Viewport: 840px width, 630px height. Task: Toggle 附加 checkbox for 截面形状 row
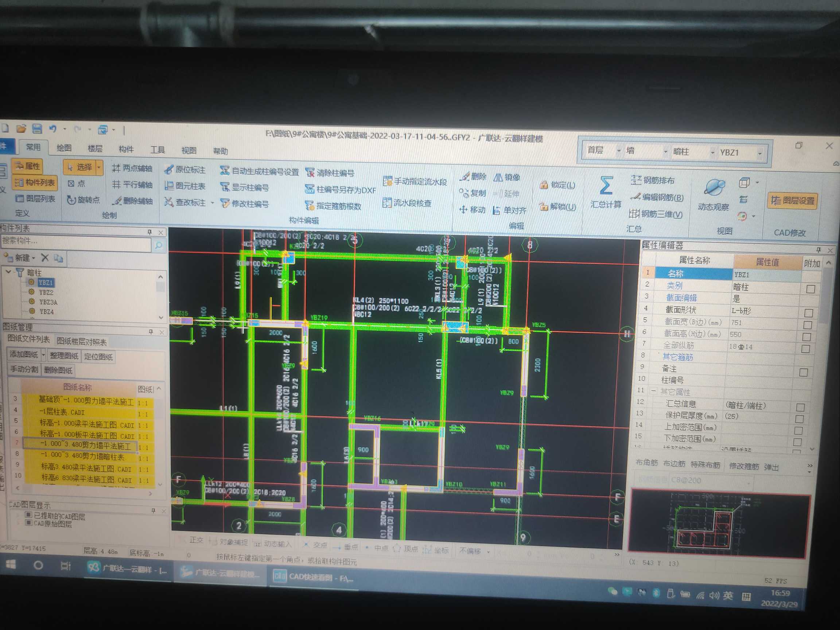click(809, 313)
